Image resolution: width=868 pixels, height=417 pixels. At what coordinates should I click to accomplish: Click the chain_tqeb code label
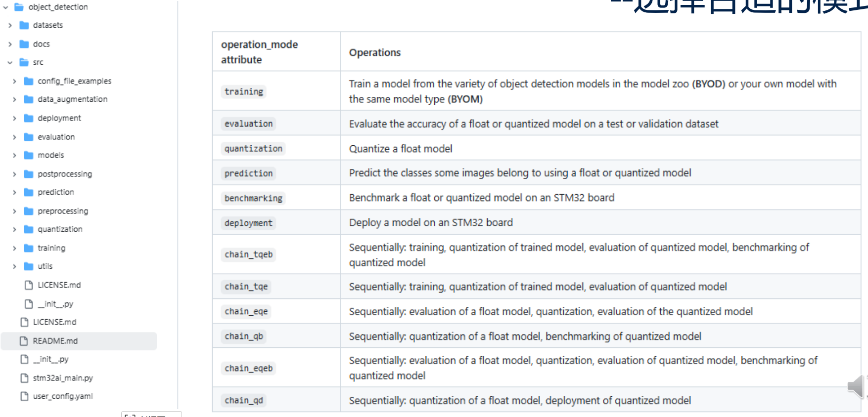pyautogui.click(x=248, y=254)
